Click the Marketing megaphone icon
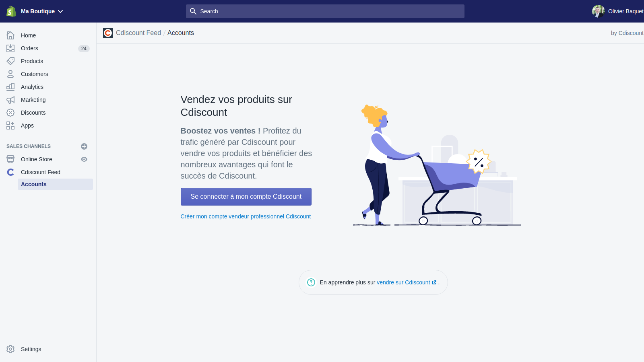 coord(10,100)
